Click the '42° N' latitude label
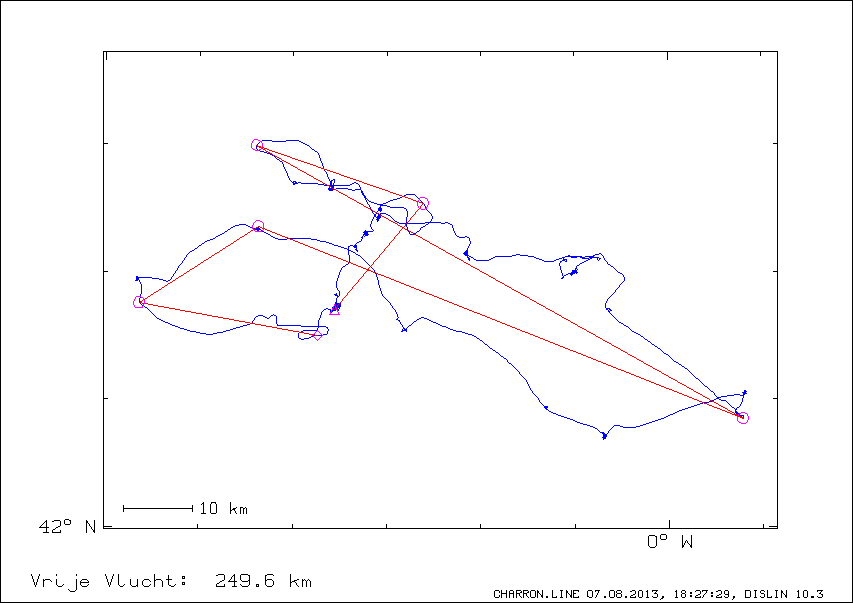 click(67, 526)
